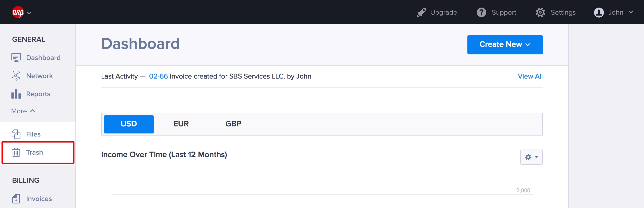The width and height of the screenshot is (644, 208).
Task: Switch to the EUR currency tab
Action: [x=181, y=124]
